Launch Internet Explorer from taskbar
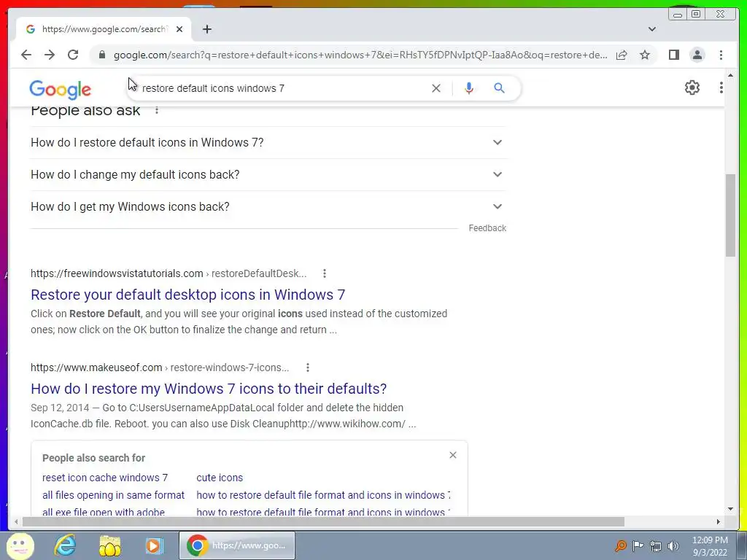 pyautogui.click(x=65, y=545)
